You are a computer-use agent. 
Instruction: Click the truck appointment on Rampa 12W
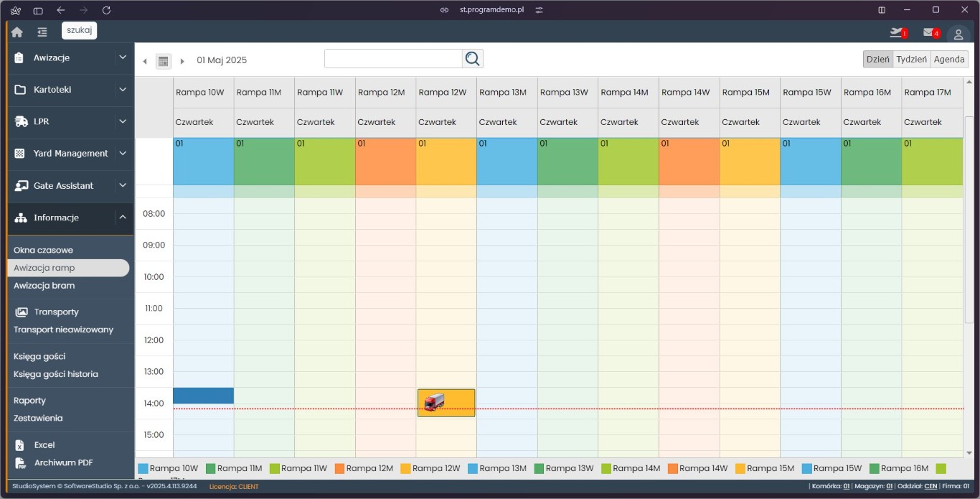pyautogui.click(x=446, y=403)
